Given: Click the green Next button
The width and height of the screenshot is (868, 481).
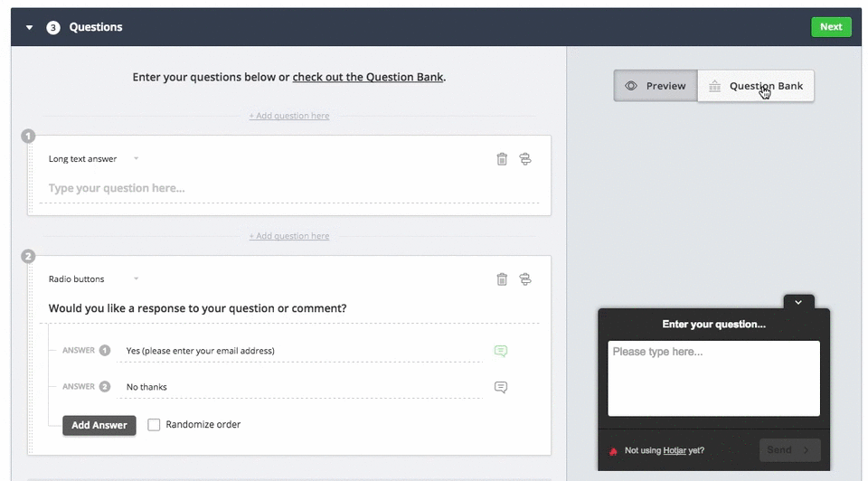Looking at the screenshot, I should pos(831,27).
